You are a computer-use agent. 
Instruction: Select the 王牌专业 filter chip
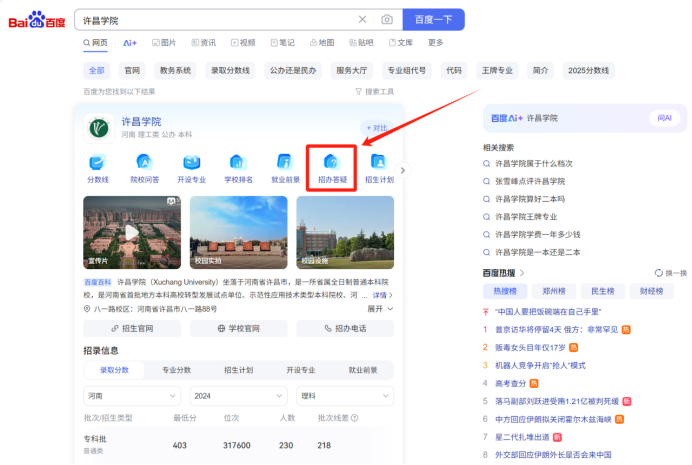497,71
